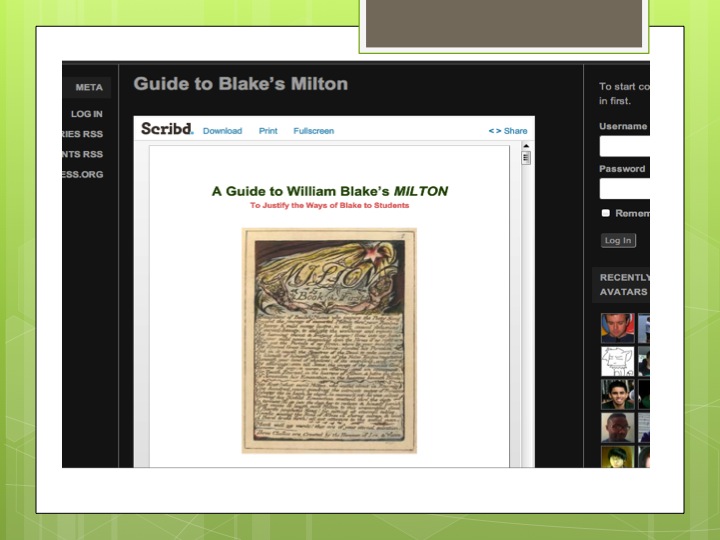This screenshot has height=540, width=720.
Task: Click the scroll up arrow of document viewer
Action: coord(526,146)
